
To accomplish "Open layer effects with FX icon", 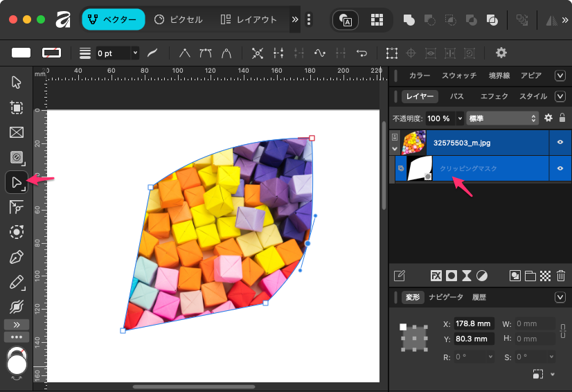I will tap(436, 276).
